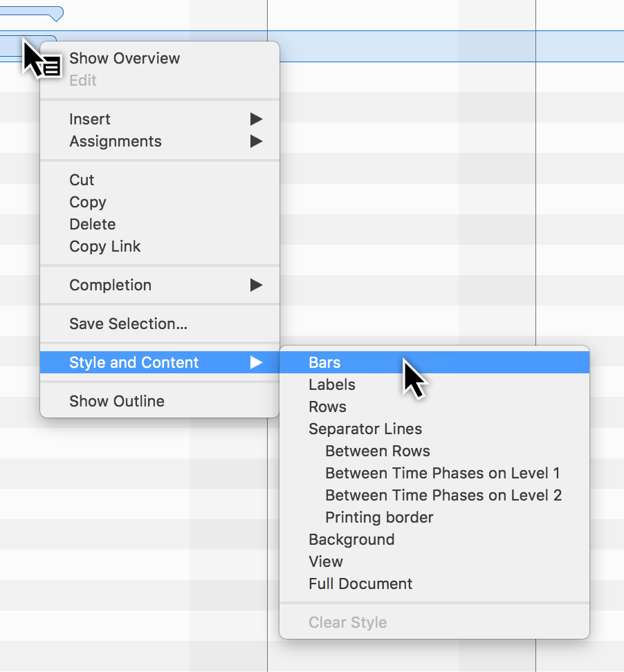Cut the selected task

point(82,180)
